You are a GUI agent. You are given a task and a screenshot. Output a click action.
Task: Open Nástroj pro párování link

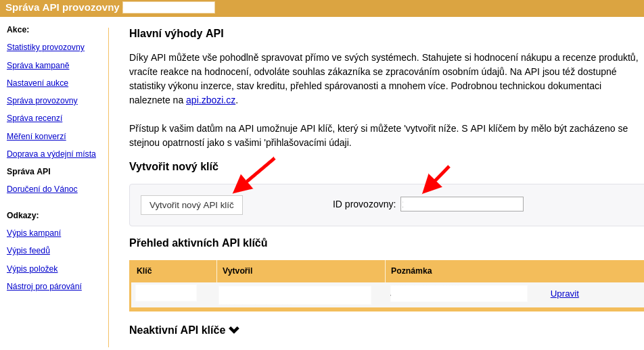[x=44, y=286]
